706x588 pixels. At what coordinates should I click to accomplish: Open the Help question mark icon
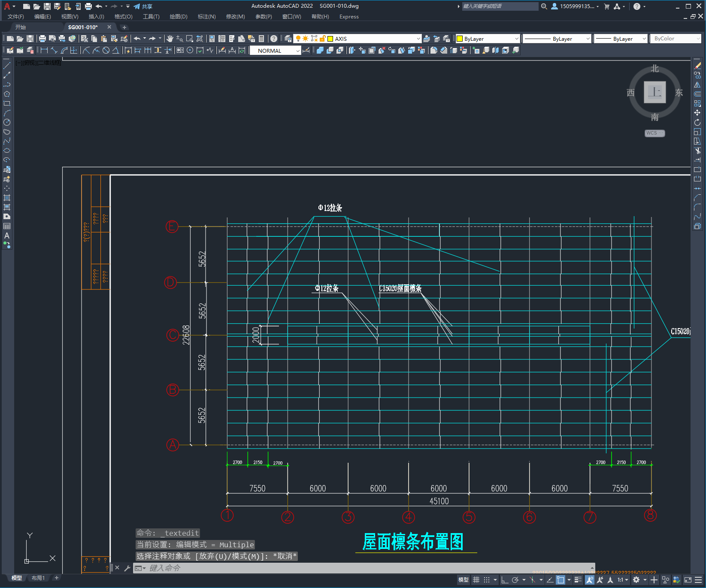click(274, 39)
